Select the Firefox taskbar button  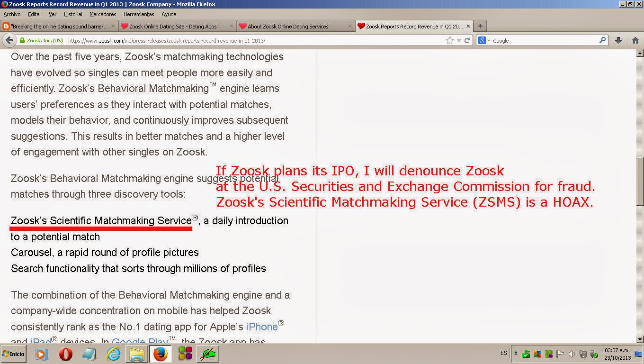point(161,354)
